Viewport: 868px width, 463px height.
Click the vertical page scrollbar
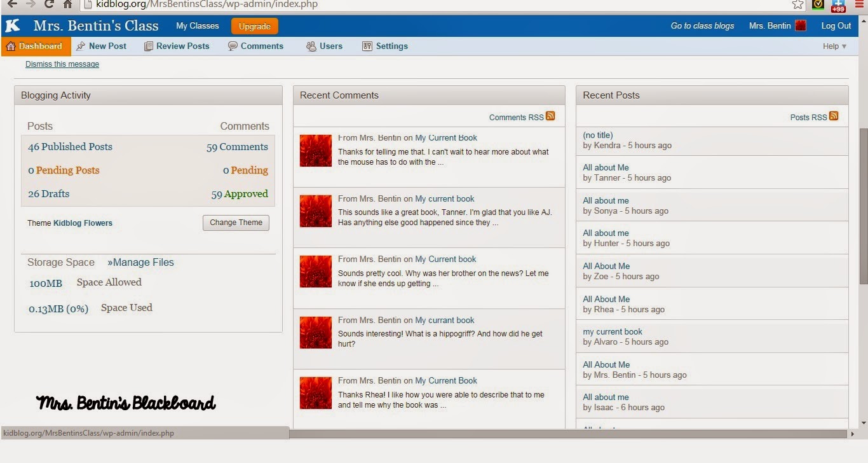point(863,207)
